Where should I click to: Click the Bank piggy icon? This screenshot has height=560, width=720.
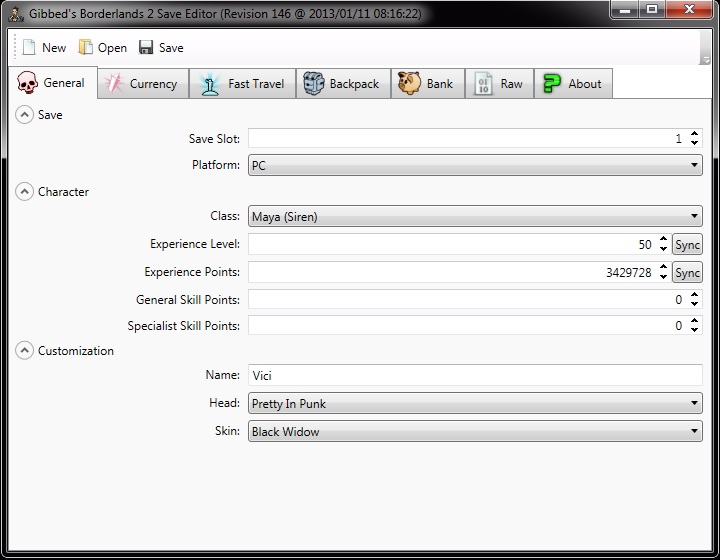[409, 83]
